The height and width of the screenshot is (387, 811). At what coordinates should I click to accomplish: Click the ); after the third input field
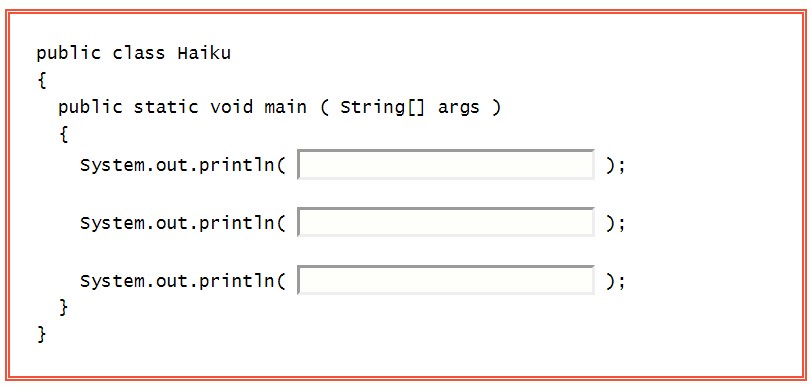coord(615,281)
